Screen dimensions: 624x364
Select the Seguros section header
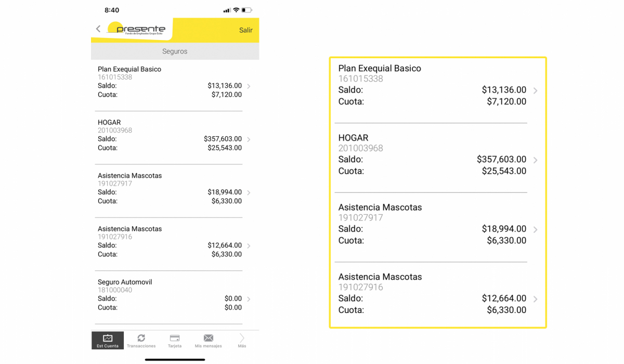[175, 51]
